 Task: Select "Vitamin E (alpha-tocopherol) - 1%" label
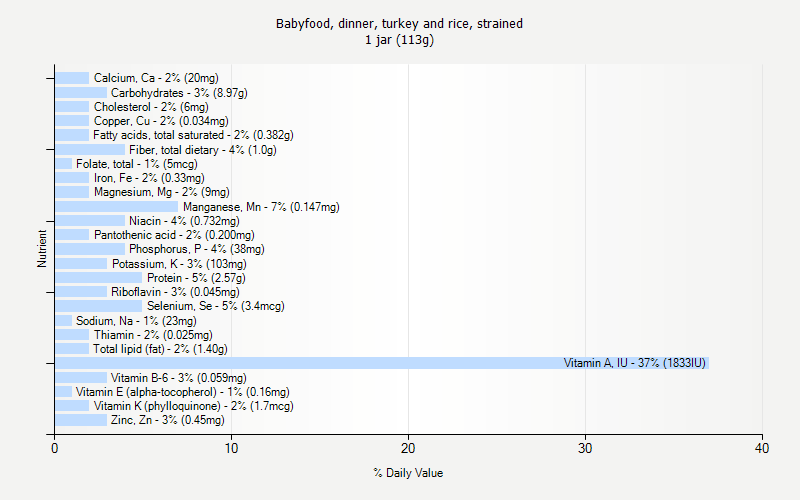tap(183, 392)
